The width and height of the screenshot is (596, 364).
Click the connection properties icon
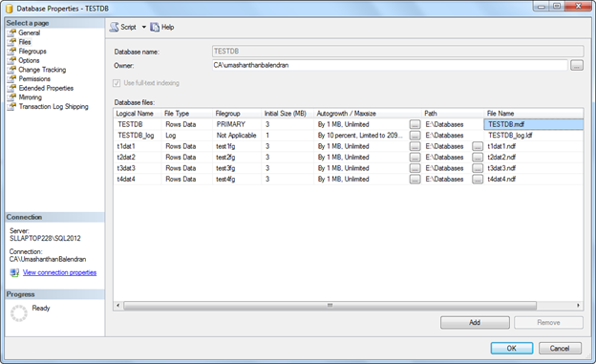(14, 272)
